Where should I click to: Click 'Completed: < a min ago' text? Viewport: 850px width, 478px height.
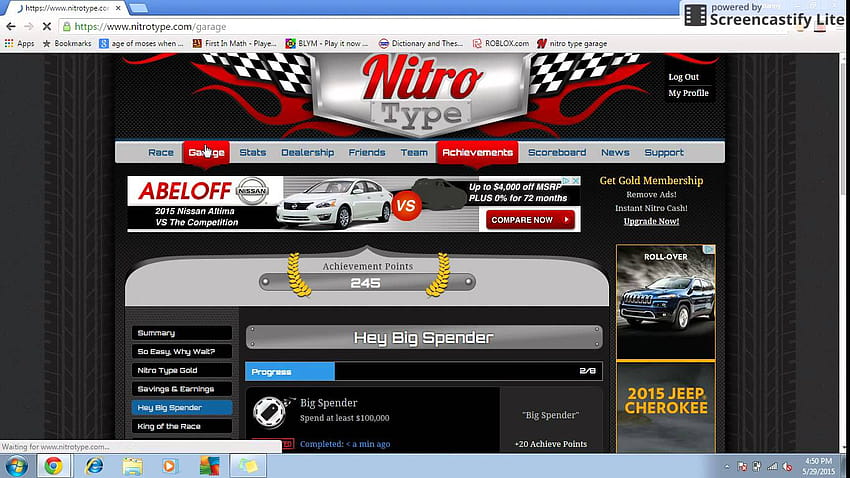pos(345,444)
